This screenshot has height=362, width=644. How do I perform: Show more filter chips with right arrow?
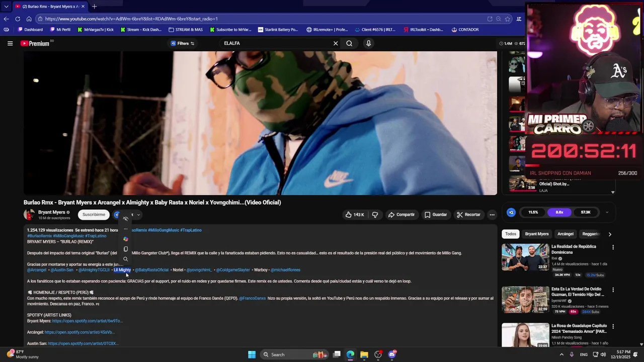pyautogui.click(x=610, y=234)
